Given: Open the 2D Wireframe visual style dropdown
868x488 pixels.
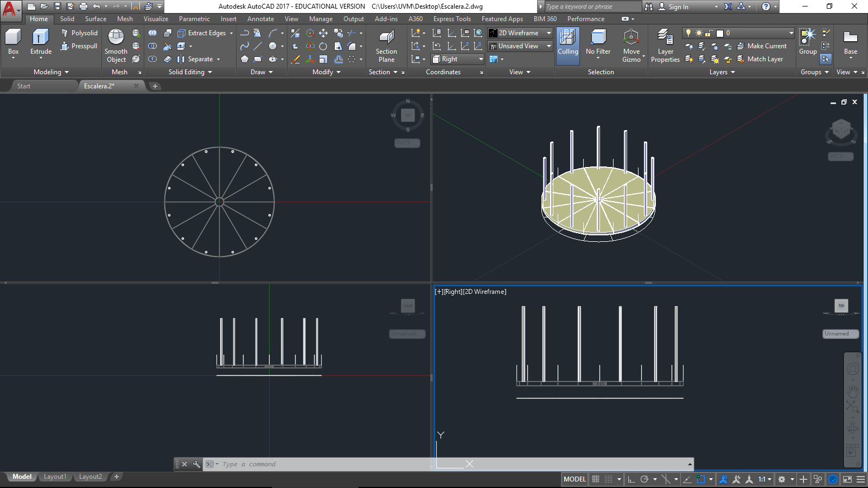Looking at the screenshot, I should coord(520,33).
